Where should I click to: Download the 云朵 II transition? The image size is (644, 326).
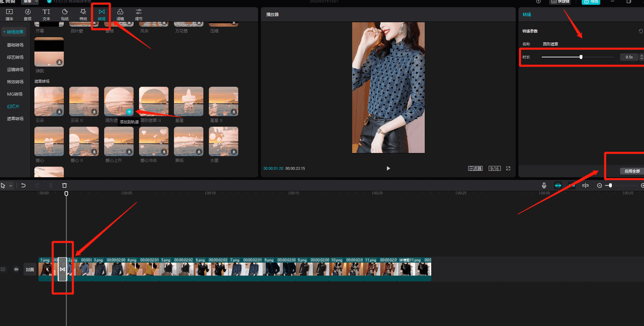click(94, 111)
